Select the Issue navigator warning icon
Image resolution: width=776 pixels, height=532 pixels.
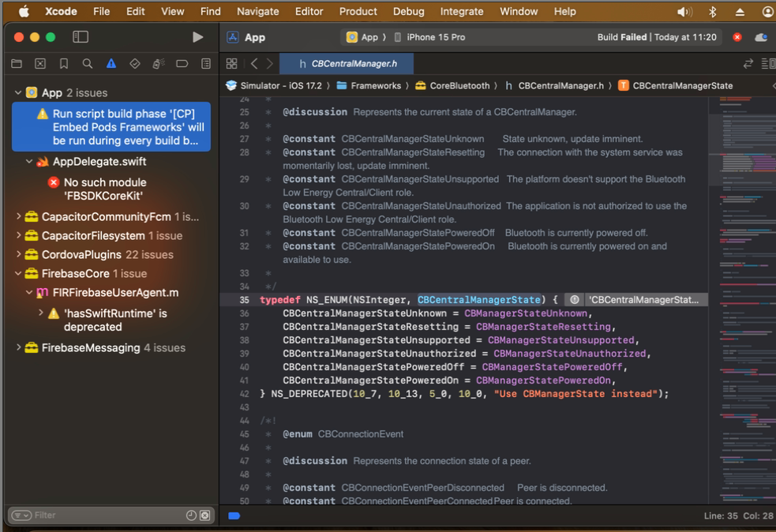(111, 64)
